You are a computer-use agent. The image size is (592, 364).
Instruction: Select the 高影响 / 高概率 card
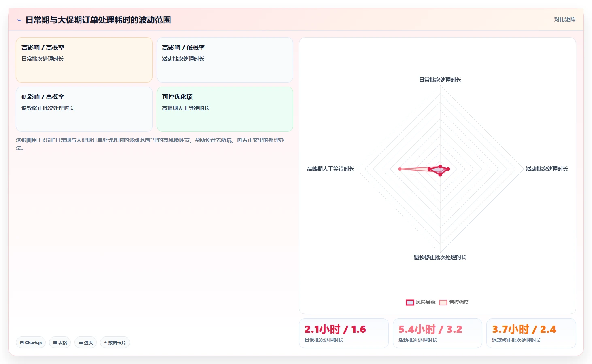point(84,60)
